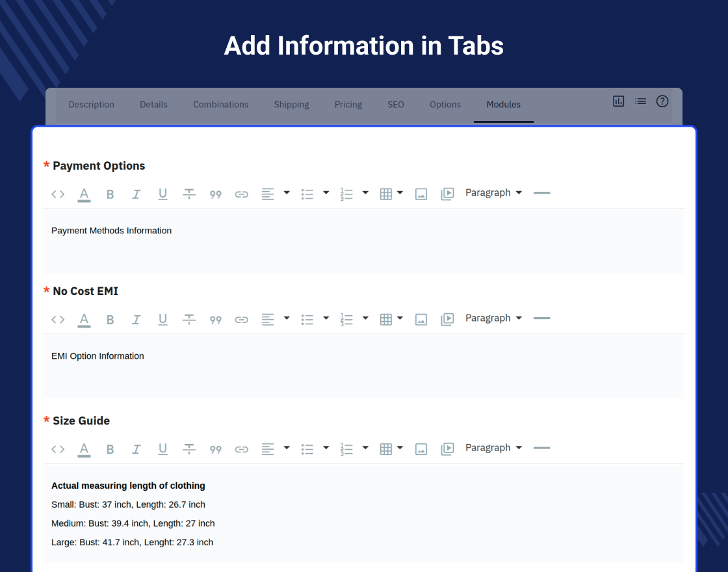Insert blockquote in Size Guide editor

click(215, 449)
